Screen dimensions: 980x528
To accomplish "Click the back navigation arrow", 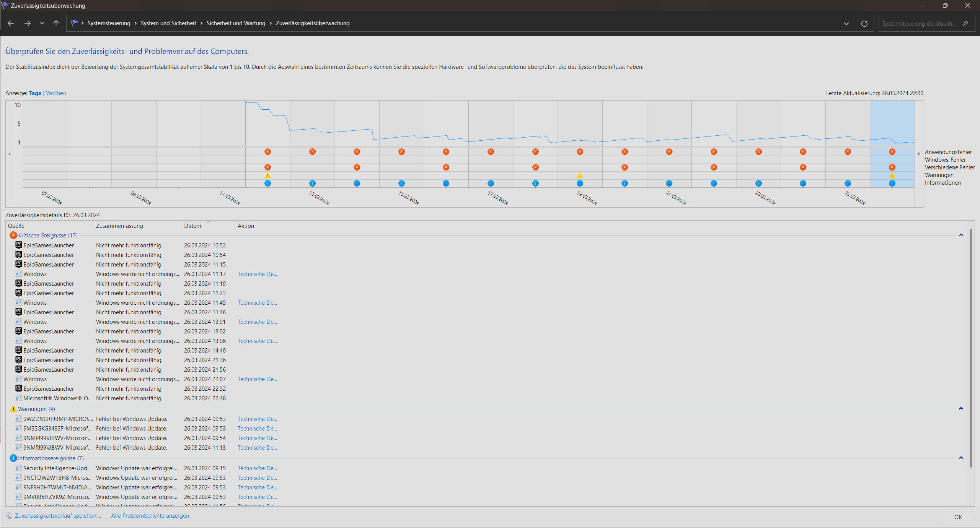I will (11, 23).
